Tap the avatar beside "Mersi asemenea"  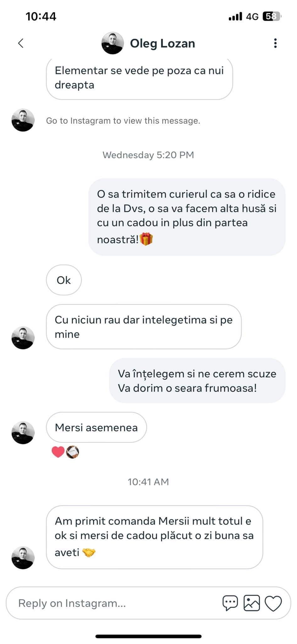coord(23,432)
